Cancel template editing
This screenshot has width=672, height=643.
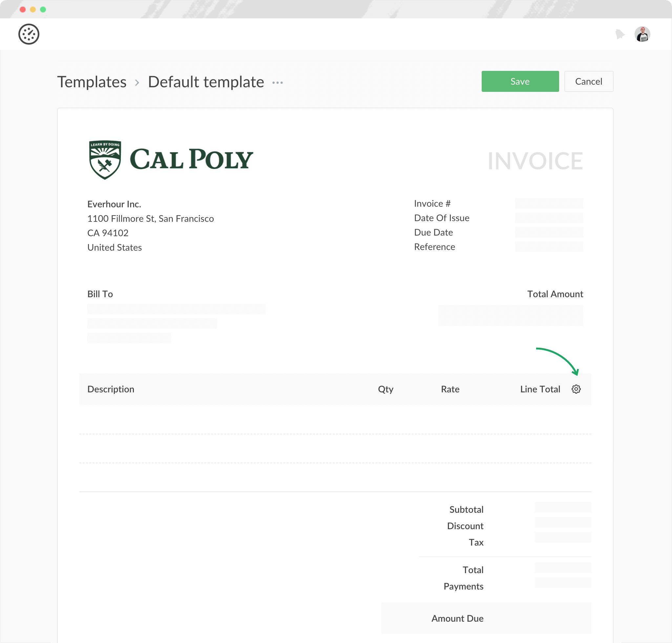[x=588, y=81]
